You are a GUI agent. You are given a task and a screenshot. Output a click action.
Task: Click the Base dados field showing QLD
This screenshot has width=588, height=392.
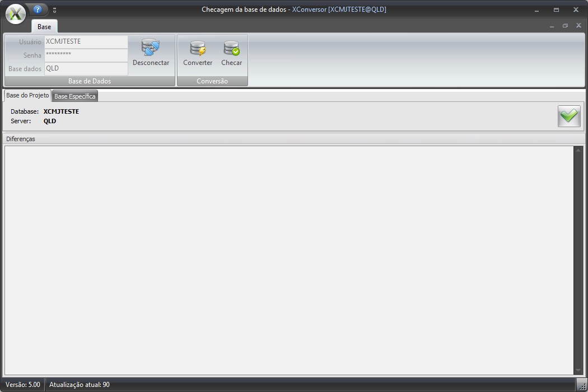point(86,68)
